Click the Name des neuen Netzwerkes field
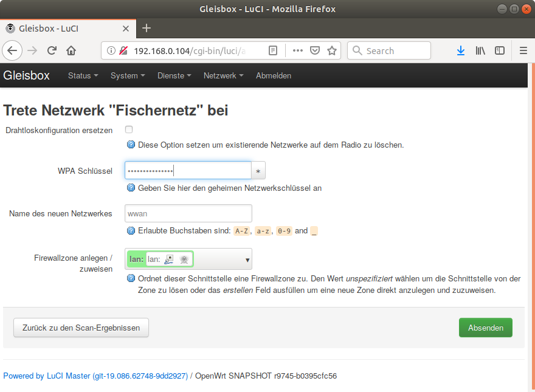The image size is (535, 392). tap(188, 213)
